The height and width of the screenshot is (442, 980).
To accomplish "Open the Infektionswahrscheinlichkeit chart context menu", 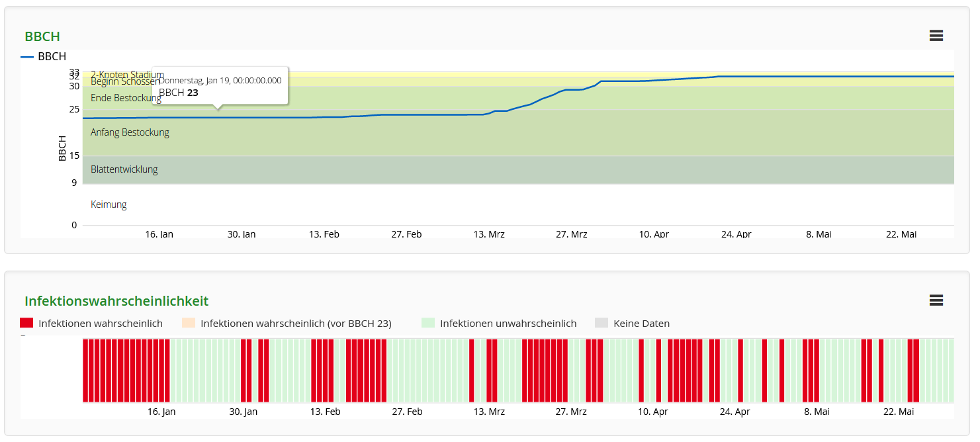I will click(x=936, y=300).
